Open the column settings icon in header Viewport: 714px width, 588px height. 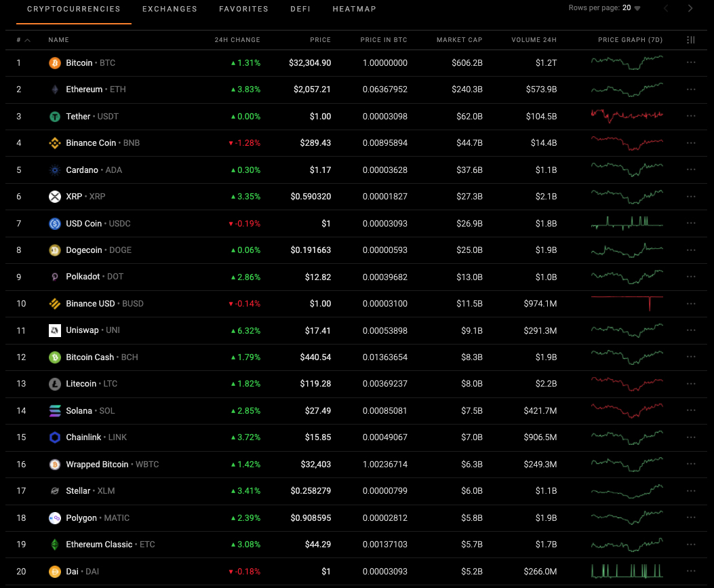691,40
